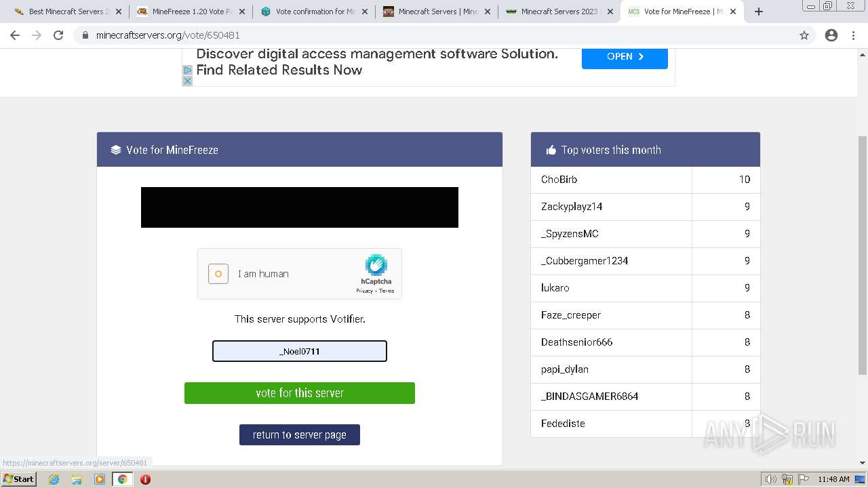
Task: Click the hCaptcha logo
Action: click(x=376, y=265)
